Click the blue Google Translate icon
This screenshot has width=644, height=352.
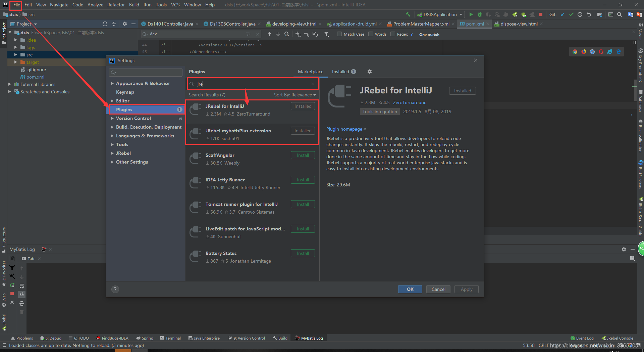click(630, 14)
